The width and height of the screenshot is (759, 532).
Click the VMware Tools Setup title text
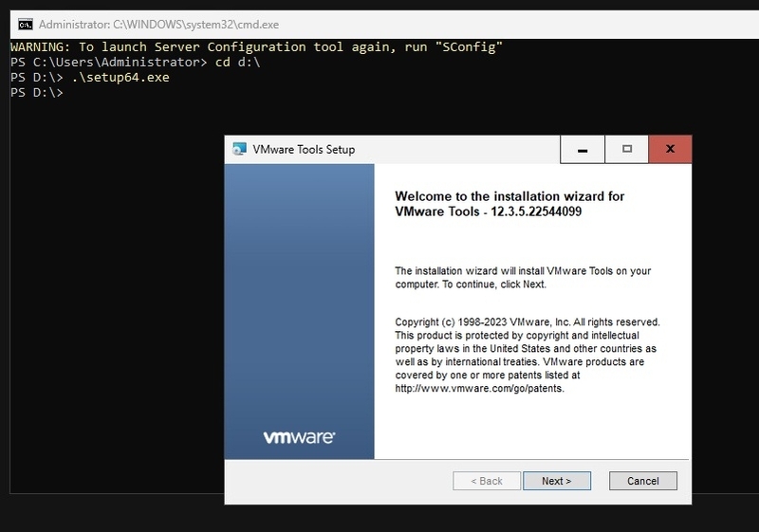(304, 150)
